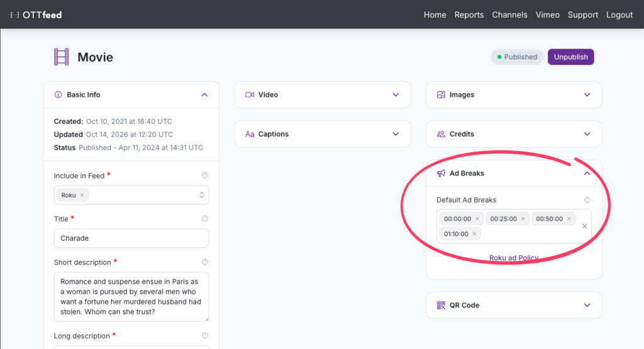
Task: Click into the Short description text area
Action: [x=131, y=296]
